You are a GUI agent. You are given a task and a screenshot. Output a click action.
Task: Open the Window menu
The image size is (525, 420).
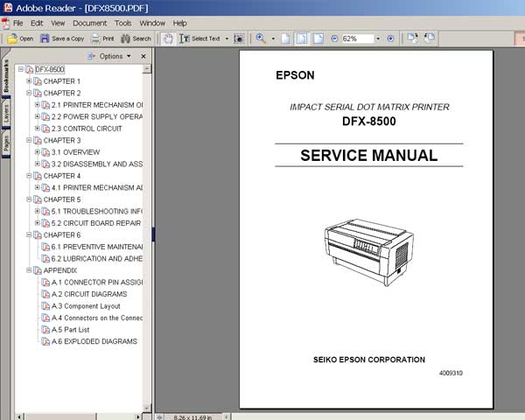click(152, 23)
